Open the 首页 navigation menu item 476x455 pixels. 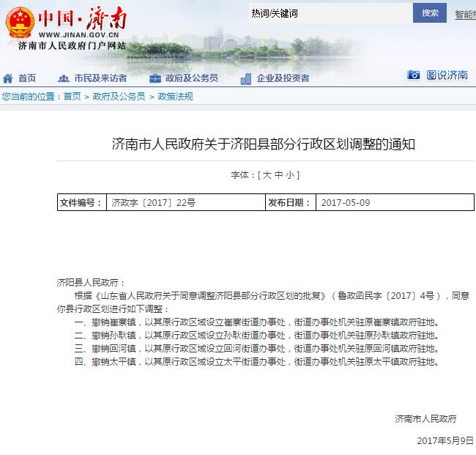pyautogui.click(x=27, y=78)
